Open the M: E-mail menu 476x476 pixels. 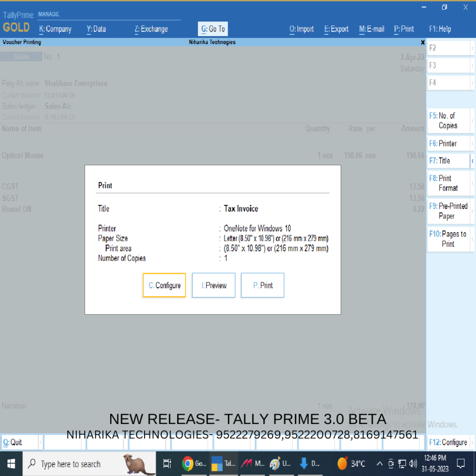point(371,29)
